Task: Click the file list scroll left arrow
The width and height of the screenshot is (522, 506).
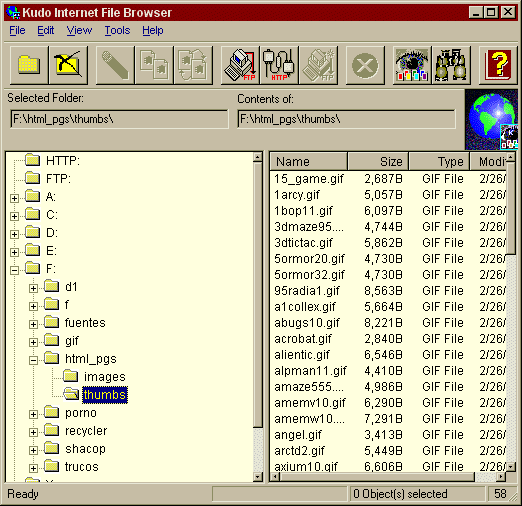Action: click(x=275, y=477)
